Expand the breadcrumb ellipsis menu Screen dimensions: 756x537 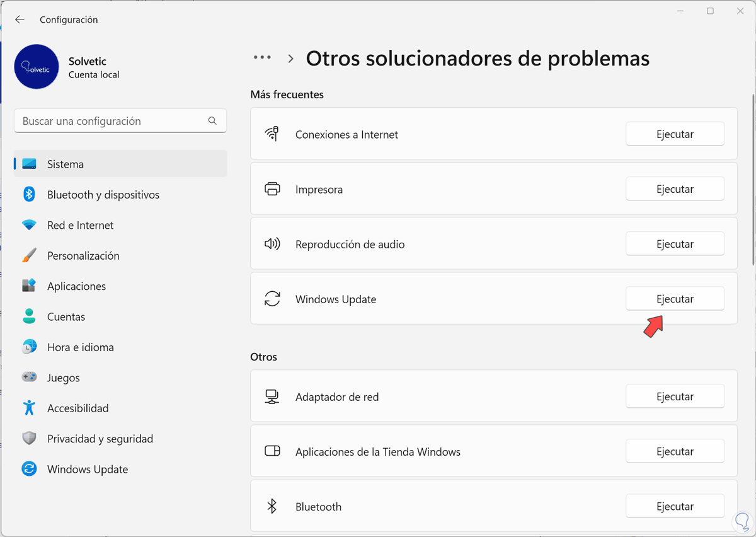[x=262, y=58]
